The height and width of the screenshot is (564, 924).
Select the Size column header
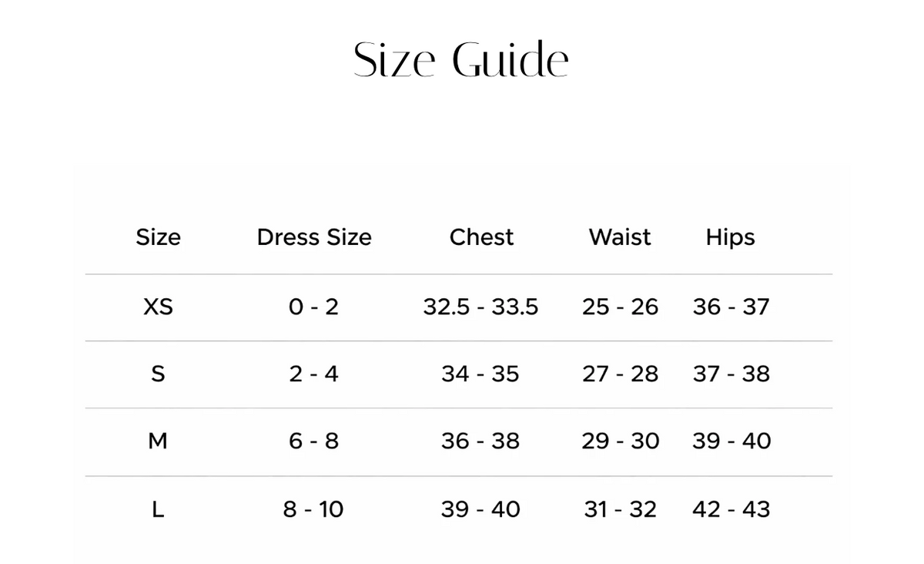(x=158, y=237)
